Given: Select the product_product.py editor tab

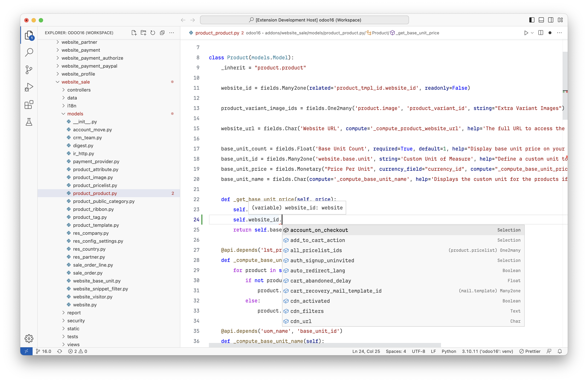Looking at the screenshot, I should (x=217, y=33).
